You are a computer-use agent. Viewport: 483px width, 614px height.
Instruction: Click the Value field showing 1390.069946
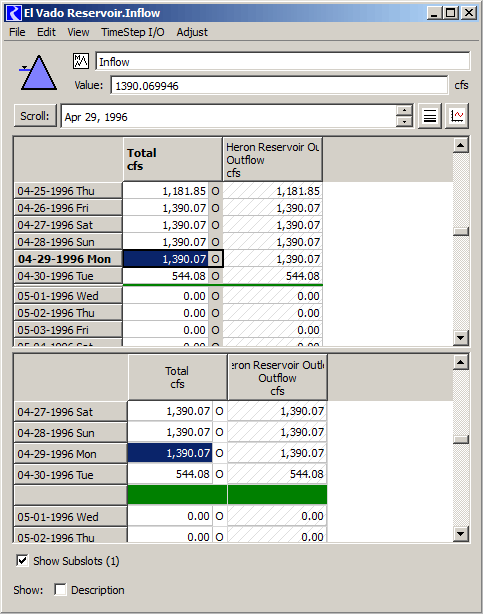279,85
